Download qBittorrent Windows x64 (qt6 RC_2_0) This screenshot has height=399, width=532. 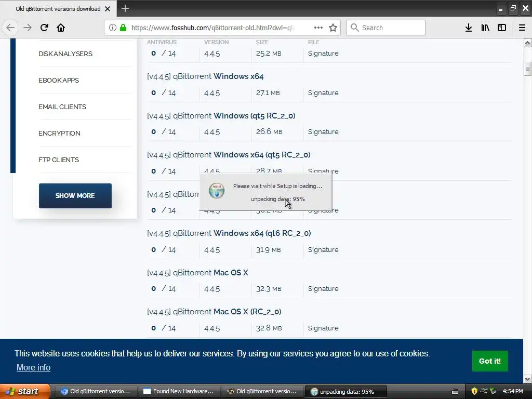point(229,233)
